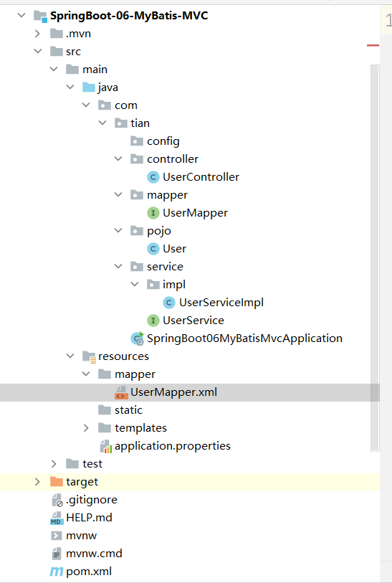Click the SpringBoot06MyBatisMvcApplication runnable class icon

click(137, 338)
